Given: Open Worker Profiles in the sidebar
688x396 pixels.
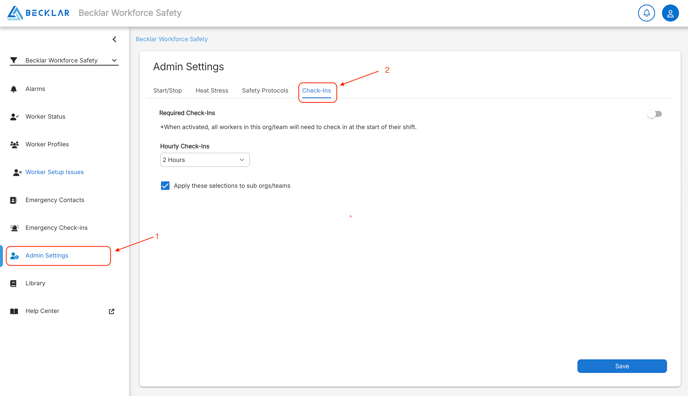Looking at the screenshot, I should pyautogui.click(x=47, y=144).
